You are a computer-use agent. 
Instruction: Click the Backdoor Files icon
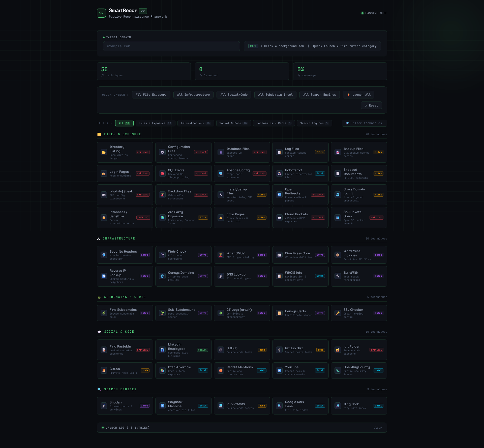click(x=162, y=195)
